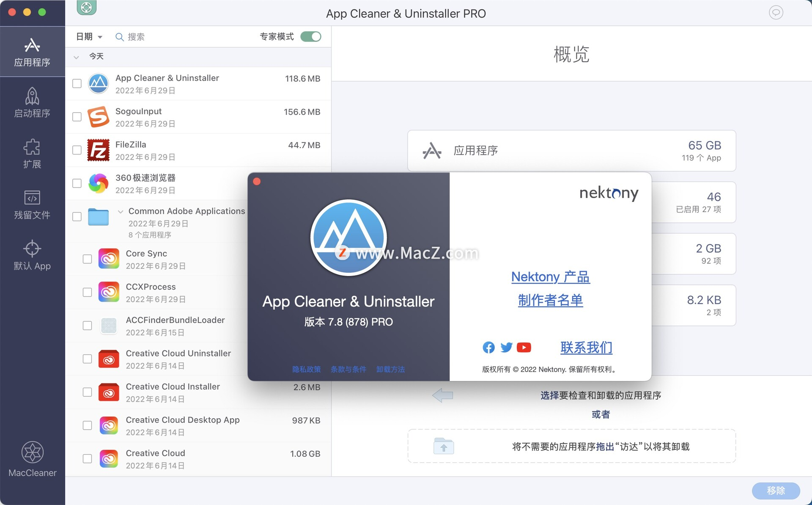Viewport: 812px width, 505px height.
Task: Click the green help lifebuoy icon
Action: click(x=86, y=7)
